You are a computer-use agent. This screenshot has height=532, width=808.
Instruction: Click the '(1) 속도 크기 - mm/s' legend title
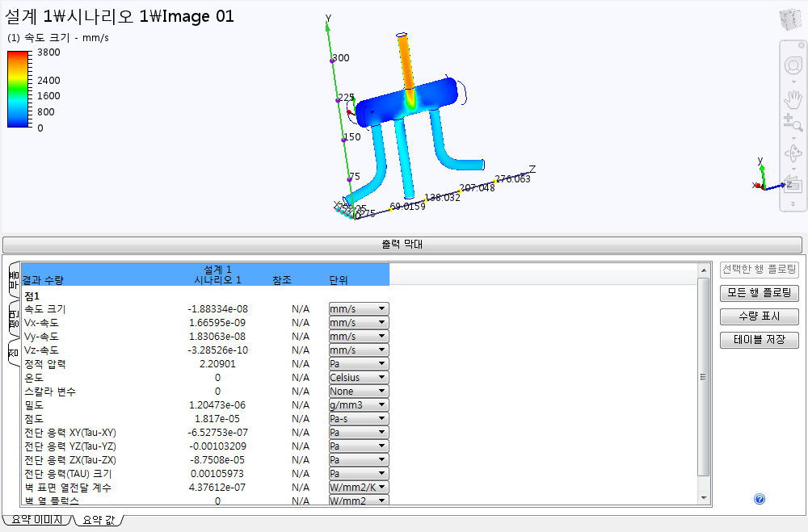(58, 38)
